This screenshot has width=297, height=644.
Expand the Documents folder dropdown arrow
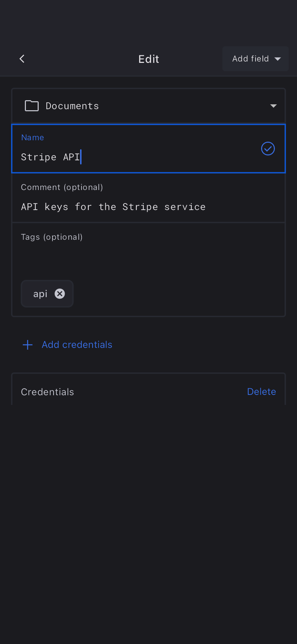(274, 106)
